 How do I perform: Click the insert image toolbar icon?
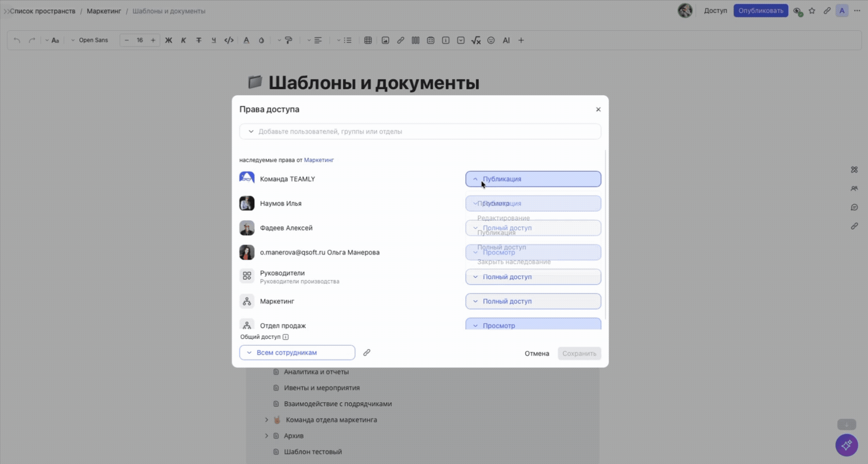pyautogui.click(x=385, y=40)
